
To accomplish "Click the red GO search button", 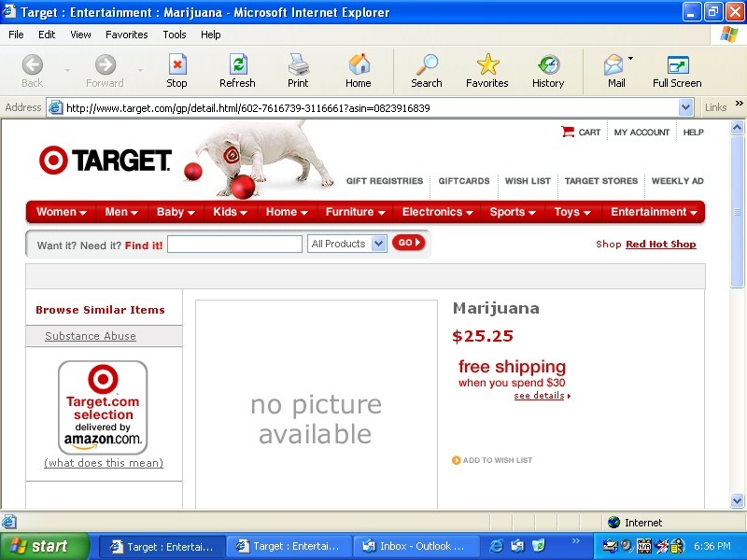I will click(x=408, y=243).
